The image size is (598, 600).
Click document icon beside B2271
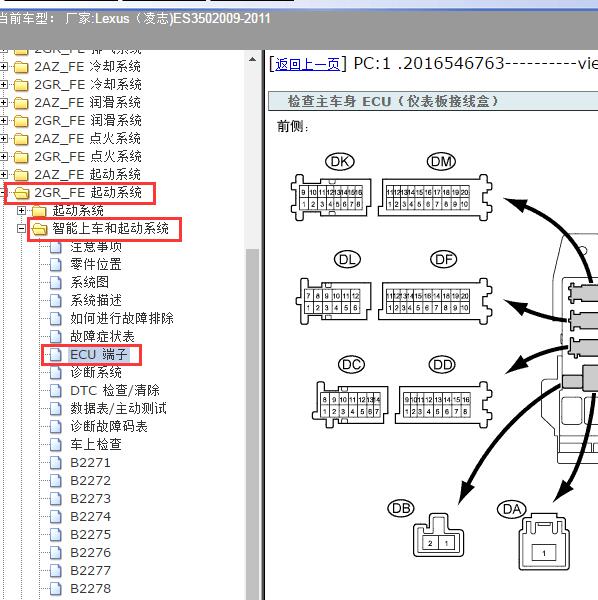(56, 463)
